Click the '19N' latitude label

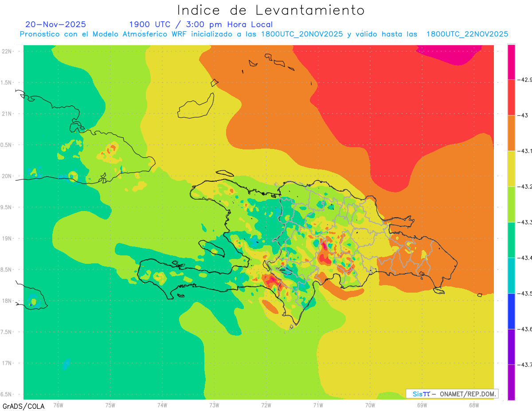tap(7, 238)
